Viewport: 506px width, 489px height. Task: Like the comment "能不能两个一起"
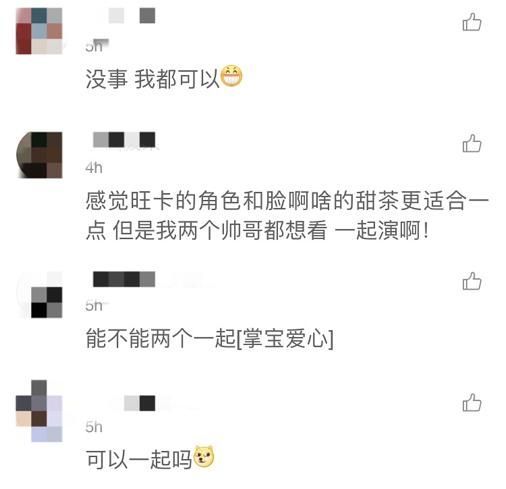472,281
